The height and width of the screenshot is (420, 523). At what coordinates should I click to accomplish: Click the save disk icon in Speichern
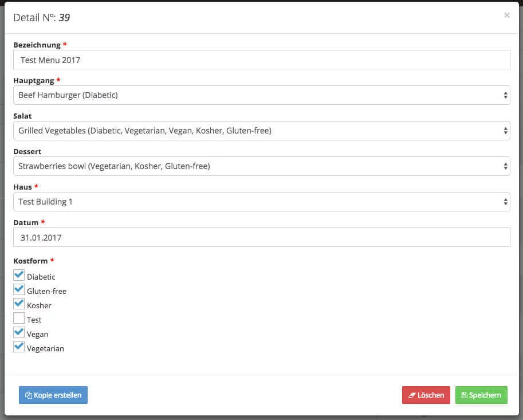coord(465,395)
